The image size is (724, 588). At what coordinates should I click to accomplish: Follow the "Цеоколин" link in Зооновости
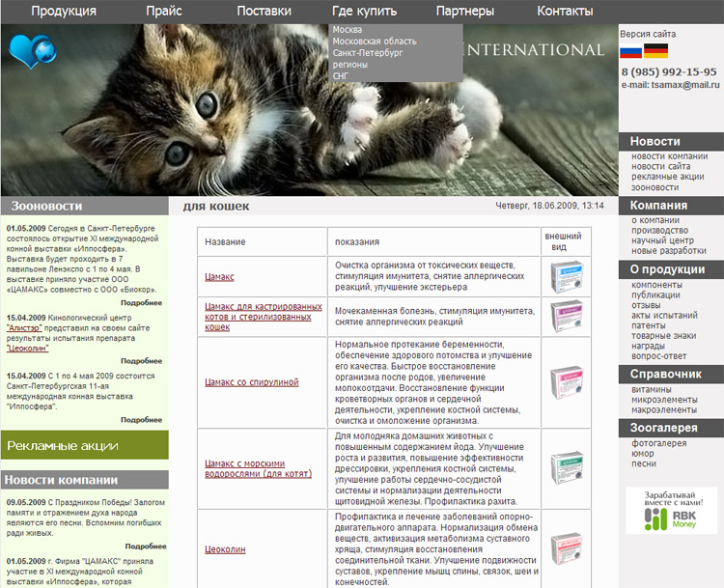point(27,349)
